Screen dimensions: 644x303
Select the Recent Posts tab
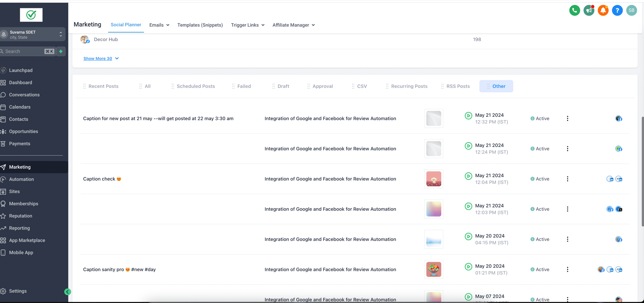(x=101, y=86)
